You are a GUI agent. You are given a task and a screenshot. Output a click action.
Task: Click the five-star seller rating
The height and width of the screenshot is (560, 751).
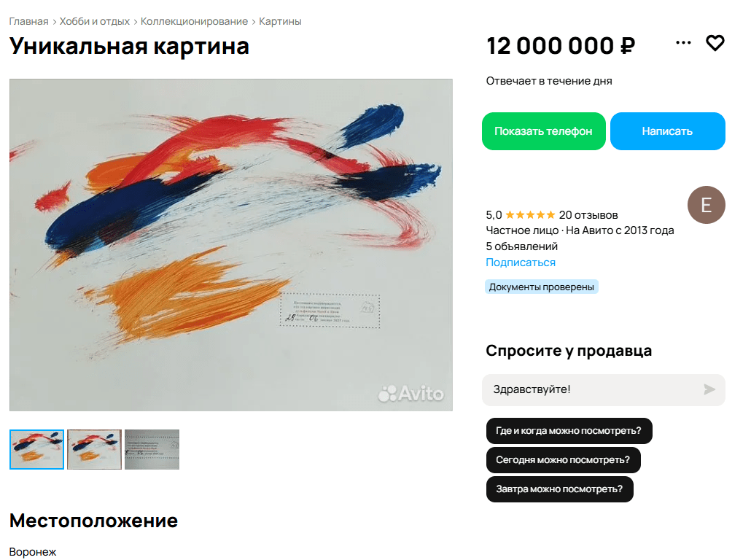[530, 214]
